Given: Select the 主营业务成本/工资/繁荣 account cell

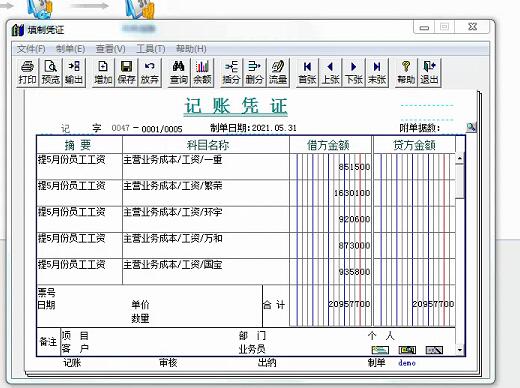Looking at the screenshot, I should (206, 193).
